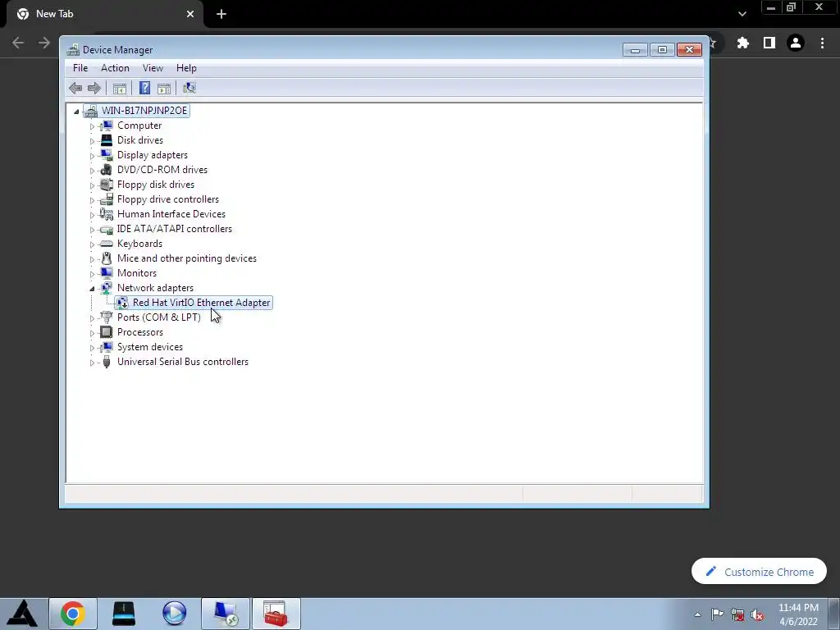Click the Keyboards category icon
840x630 pixels.
pyautogui.click(x=107, y=244)
